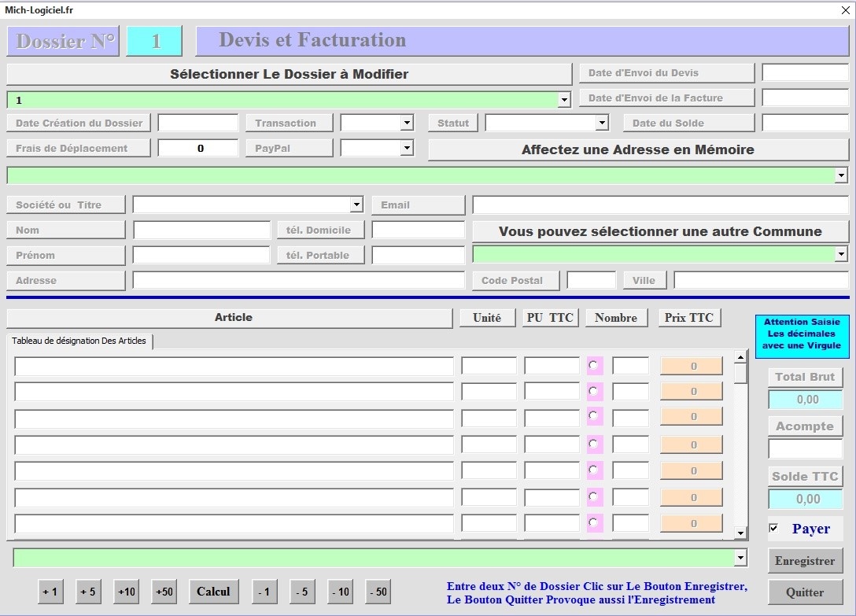Click the tél. Portable input field
This screenshot has height=616, width=856.
(419, 255)
